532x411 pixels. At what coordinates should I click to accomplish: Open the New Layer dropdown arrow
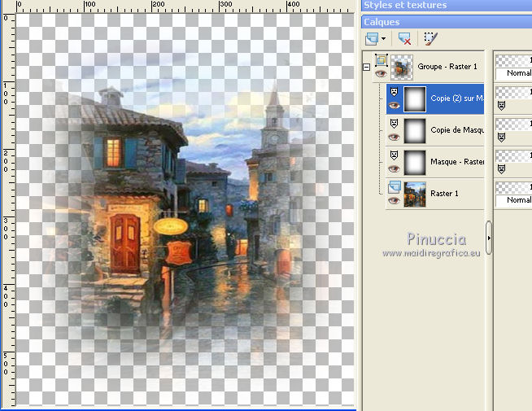(383, 39)
